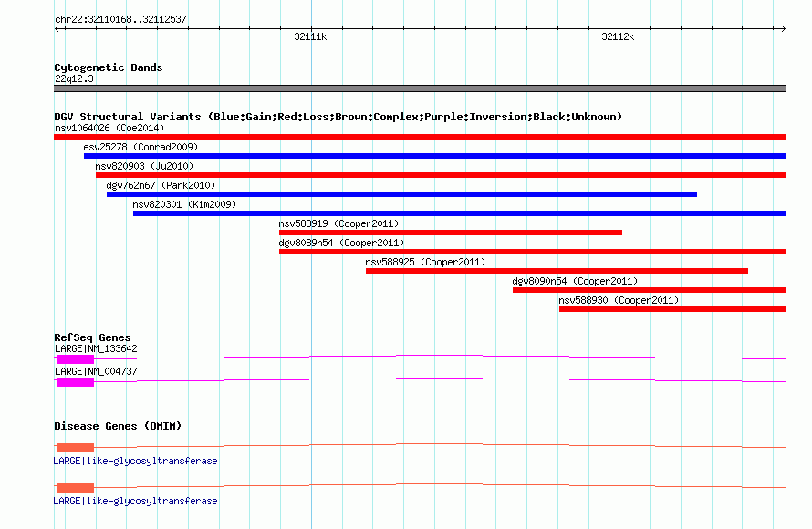The width and height of the screenshot is (812, 529).
Task: Click the Cytogenetic Bands track title
Action: [x=109, y=67]
